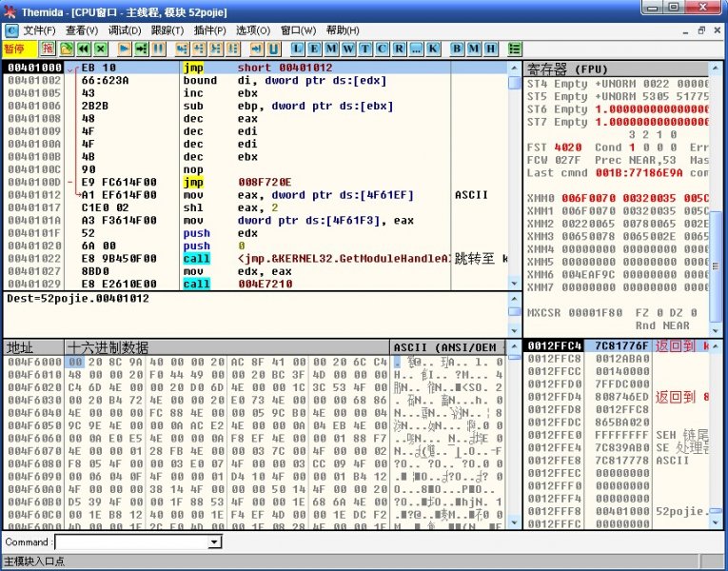Open the Windows list with the W button
728x571 pixels.
click(x=347, y=49)
